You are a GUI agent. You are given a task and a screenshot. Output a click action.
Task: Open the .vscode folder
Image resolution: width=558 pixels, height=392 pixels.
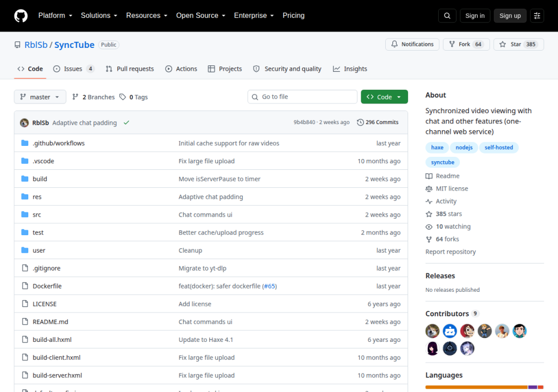44,161
